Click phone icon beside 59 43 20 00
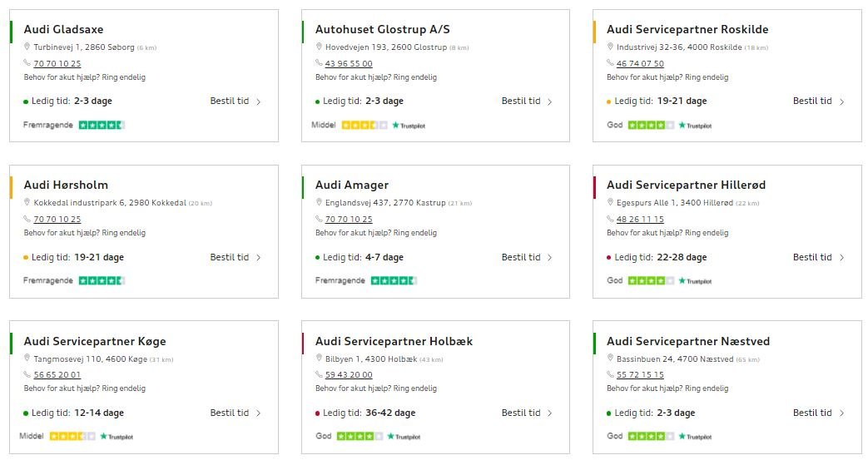Screen dimensions: 868x460 point(319,374)
